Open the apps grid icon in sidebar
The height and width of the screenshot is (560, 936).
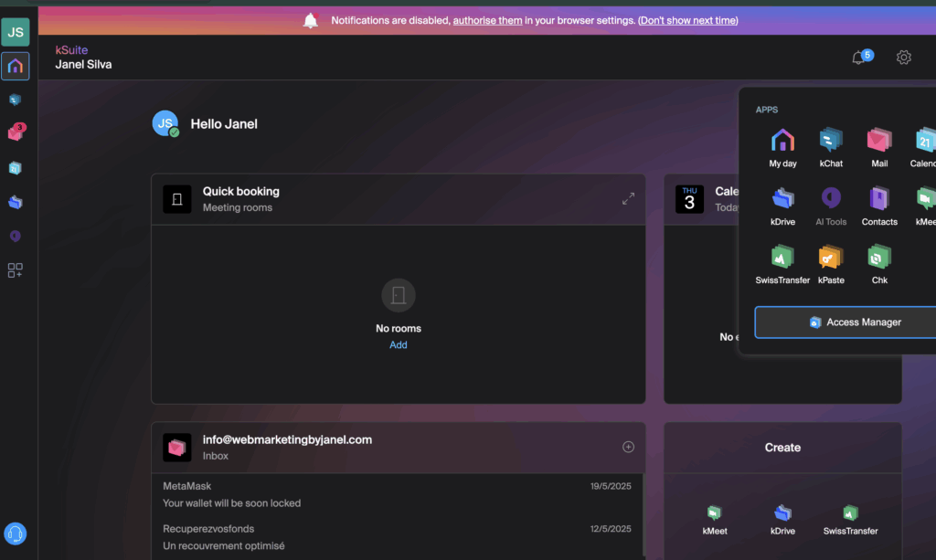(x=16, y=270)
